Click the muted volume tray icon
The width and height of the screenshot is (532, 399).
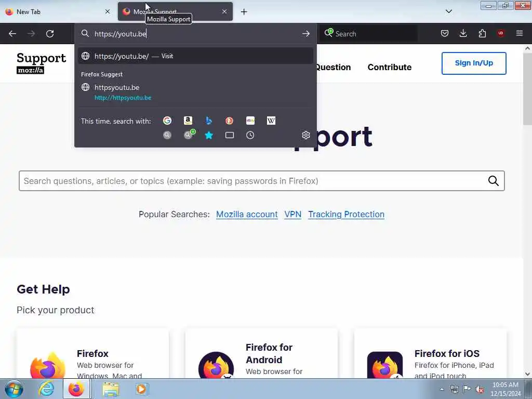pos(480,389)
